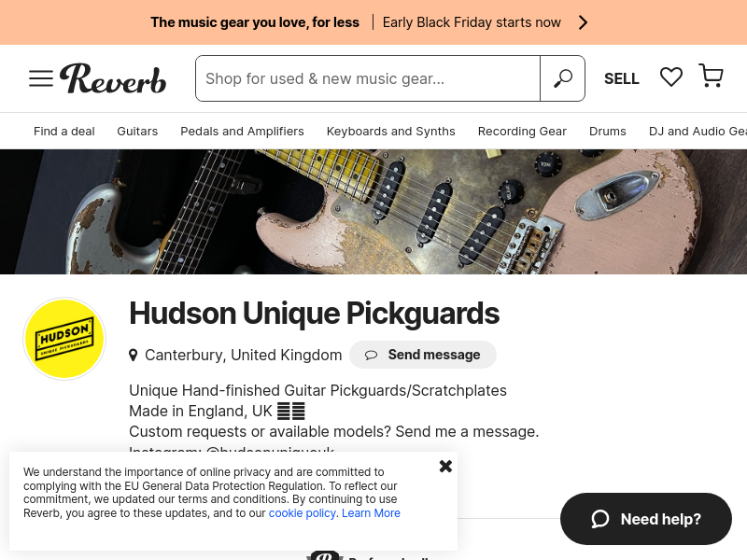Open the Drums category
The height and width of the screenshot is (560, 747).
[608, 132]
